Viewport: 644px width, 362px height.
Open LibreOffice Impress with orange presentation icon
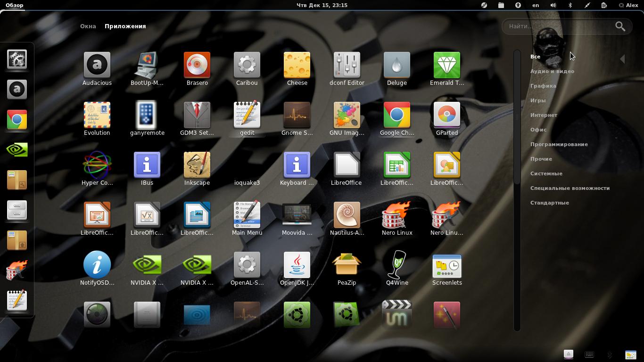pyautogui.click(x=97, y=219)
